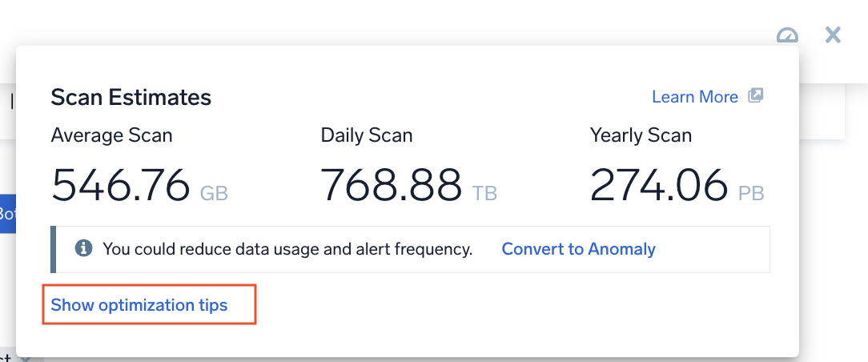Show optimization tips
This screenshot has height=362, width=868.
pyautogui.click(x=139, y=305)
